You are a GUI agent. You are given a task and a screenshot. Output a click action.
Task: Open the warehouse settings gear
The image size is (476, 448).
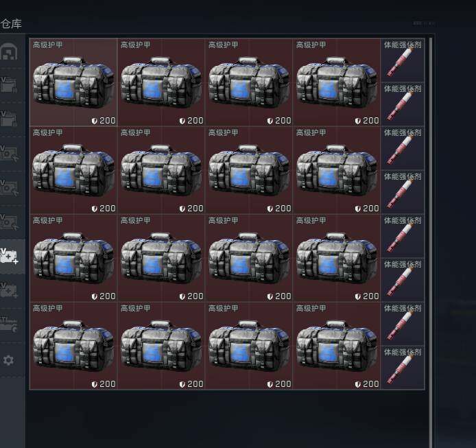pos(8,360)
